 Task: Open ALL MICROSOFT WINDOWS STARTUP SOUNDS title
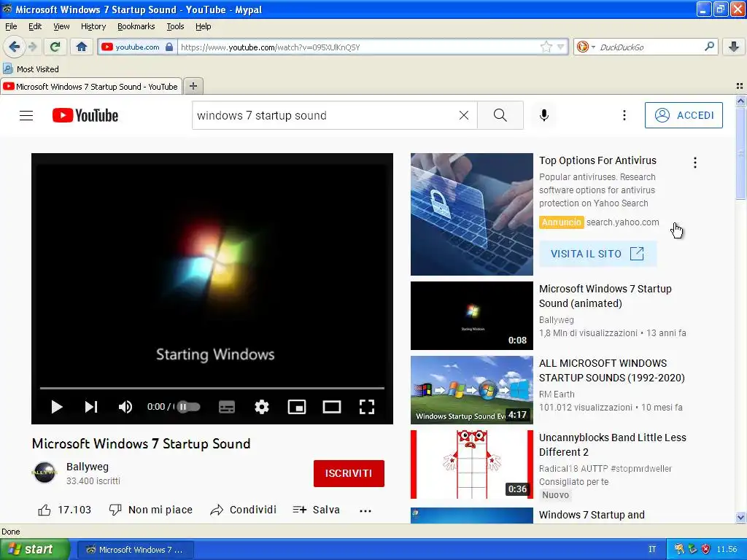coord(612,370)
